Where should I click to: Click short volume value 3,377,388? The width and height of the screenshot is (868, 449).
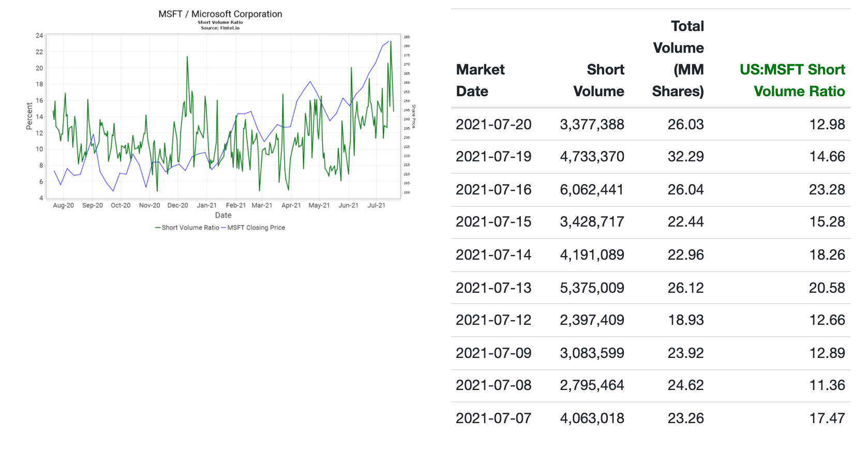(x=592, y=124)
